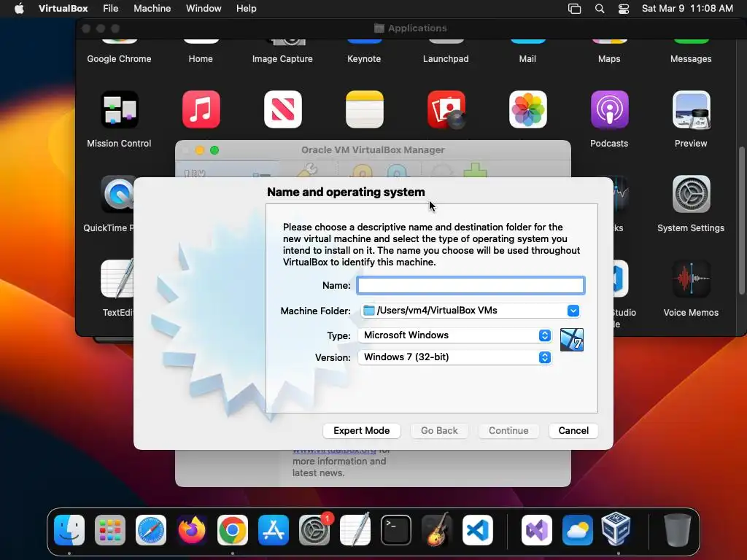Click the Windows 7 OS type image
The width and height of the screenshot is (747, 560).
[572, 340]
